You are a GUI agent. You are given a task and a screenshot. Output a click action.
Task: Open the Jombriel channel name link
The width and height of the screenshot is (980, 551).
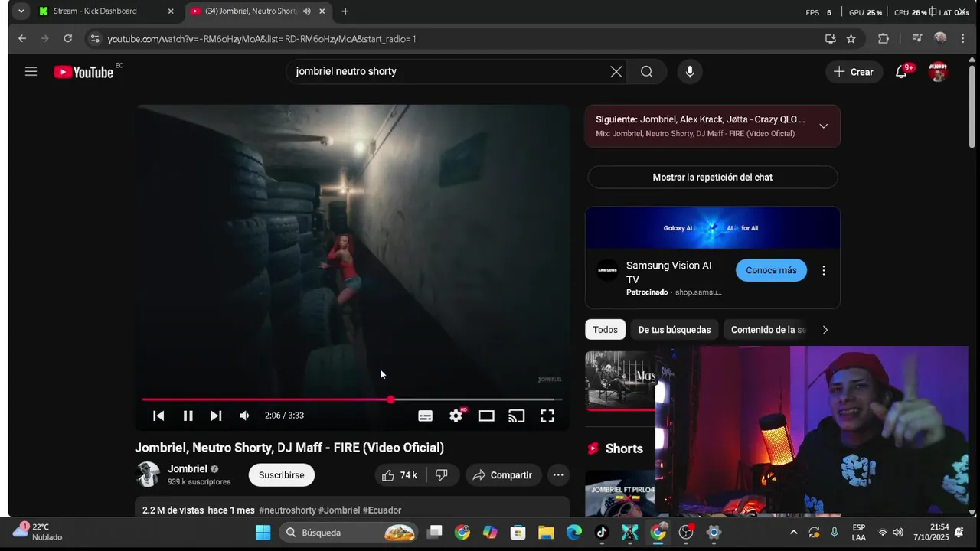pyautogui.click(x=188, y=468)
